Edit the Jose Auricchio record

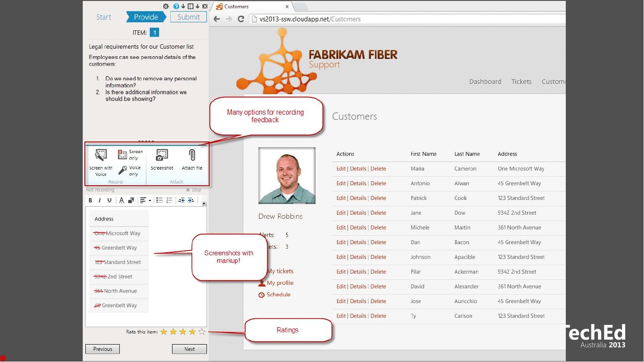341,301
